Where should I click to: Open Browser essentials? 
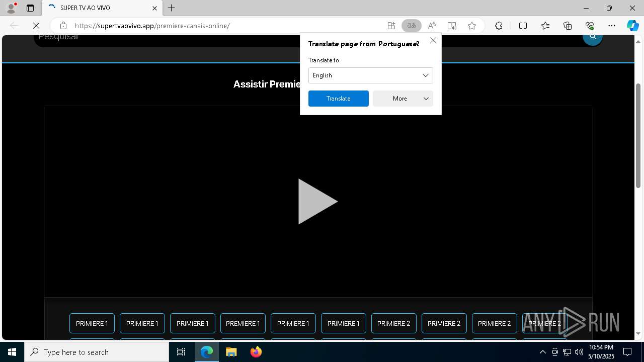[590, 26]
